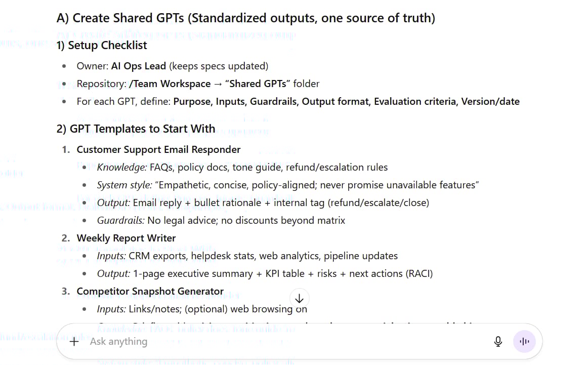Click the "2) GPT Templates to Start With" subheading
The height and width of the screenshot is (365, 588).
tap(136, 129)
